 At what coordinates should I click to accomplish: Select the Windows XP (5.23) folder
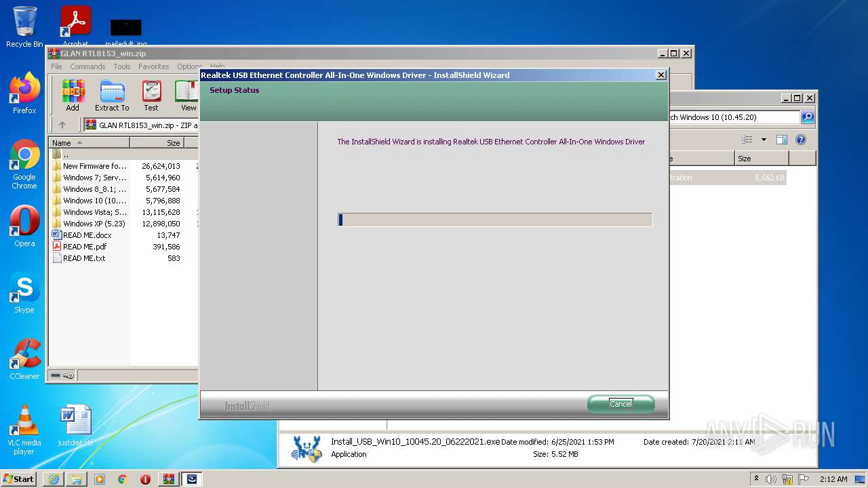pos(122,224)
